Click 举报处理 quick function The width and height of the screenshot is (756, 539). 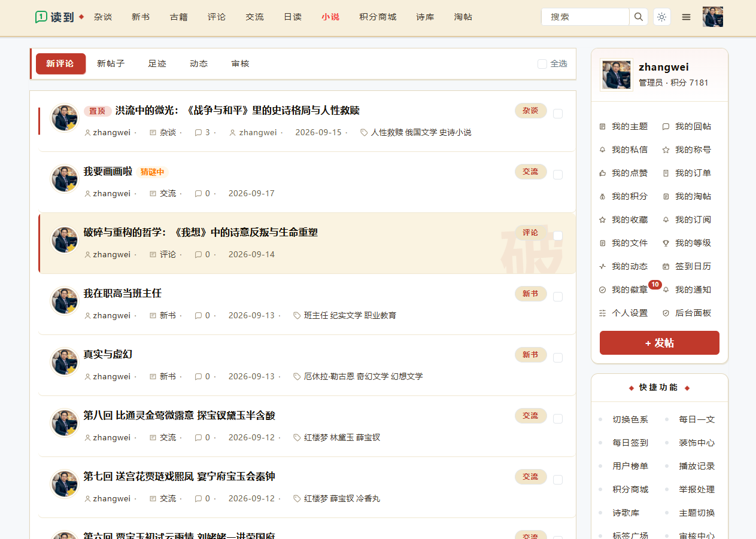coord(697,489)
